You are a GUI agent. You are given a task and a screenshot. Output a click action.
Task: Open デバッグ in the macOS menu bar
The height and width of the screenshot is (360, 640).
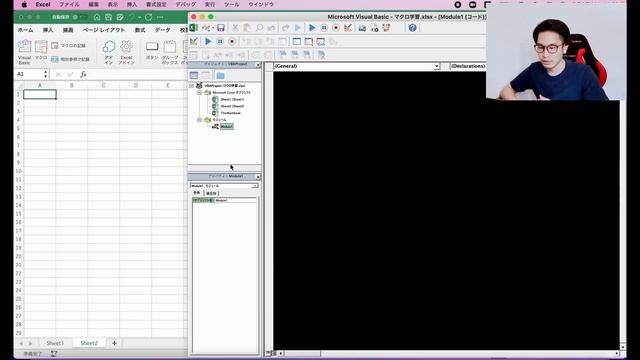[186, 4]
